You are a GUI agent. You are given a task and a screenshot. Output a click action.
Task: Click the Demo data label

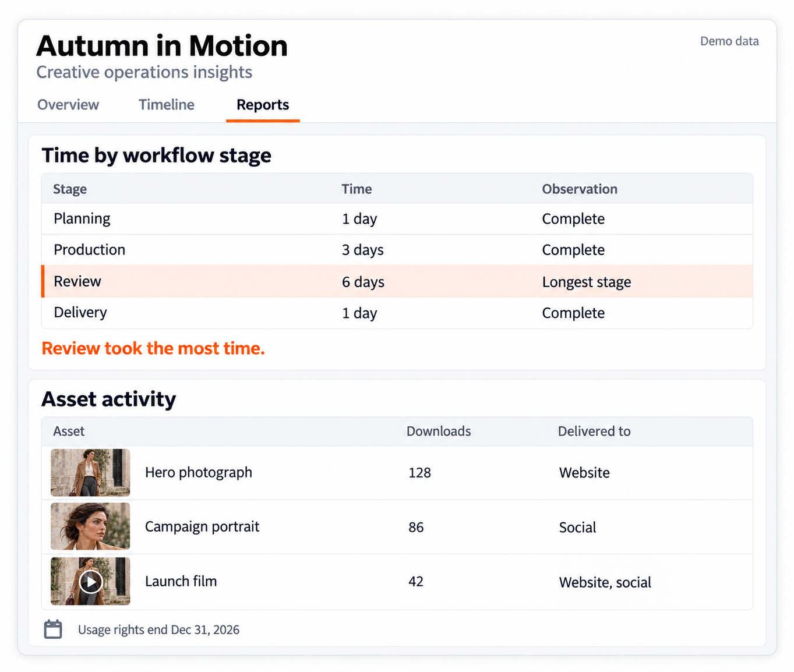pyautogui.click(x=729, y=41)
